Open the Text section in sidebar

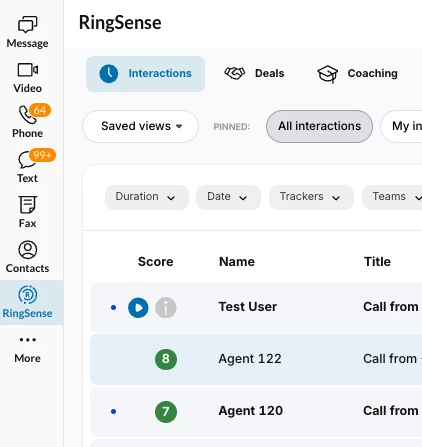point(27,167)
